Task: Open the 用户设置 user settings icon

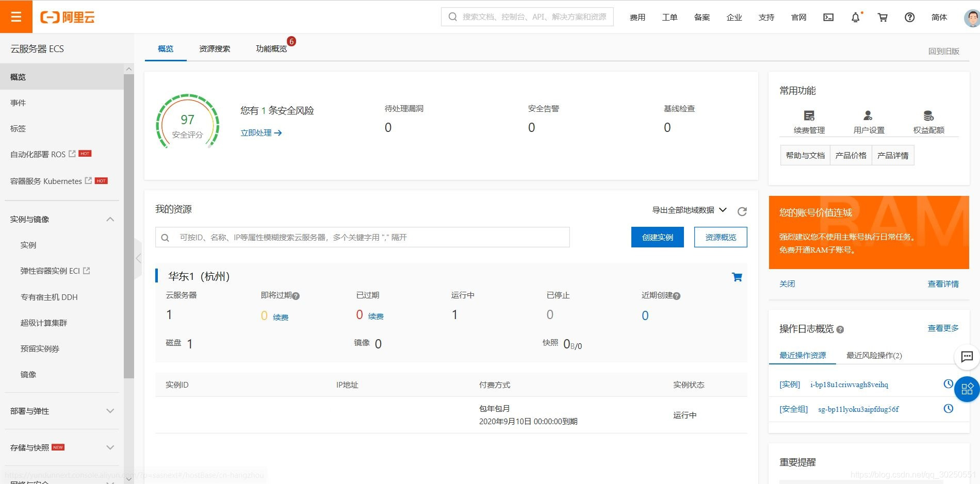Action: 869,115
